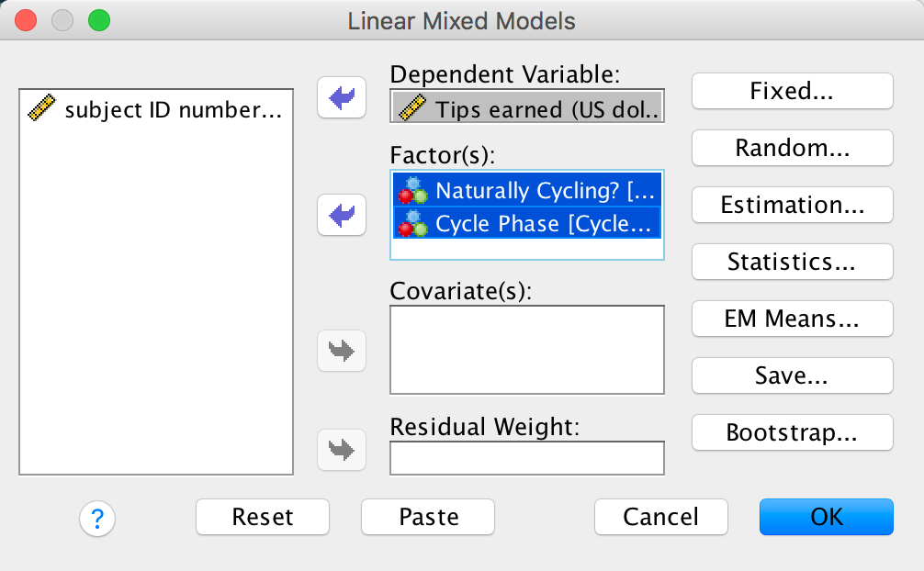Click the grayed arrow beside Covariate(s) box
Viewport: 924px width, 571px height.
tap(342, 351)
